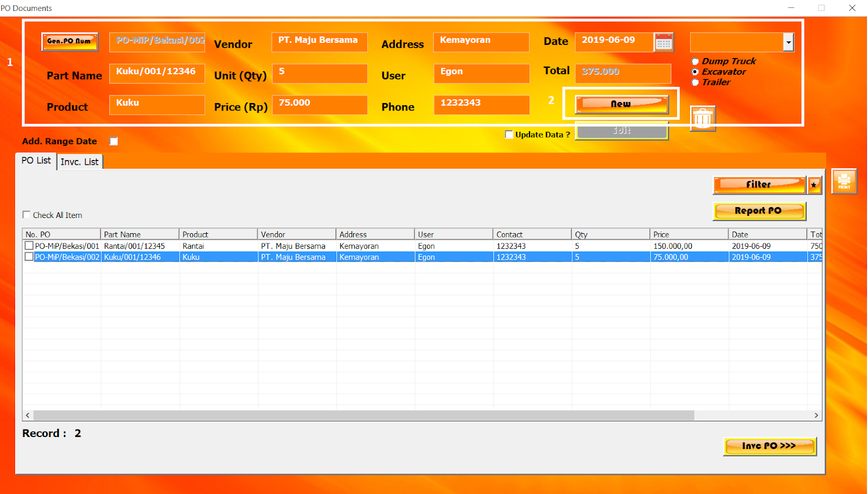Click the star icon beside Filter
Screen dimensions: 868x494
814,184
